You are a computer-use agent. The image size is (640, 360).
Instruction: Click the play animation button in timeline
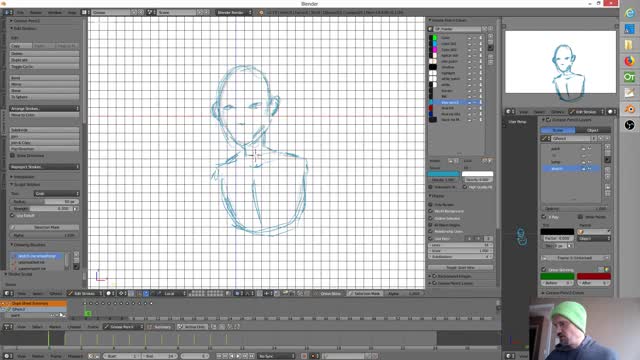(239, 356)
